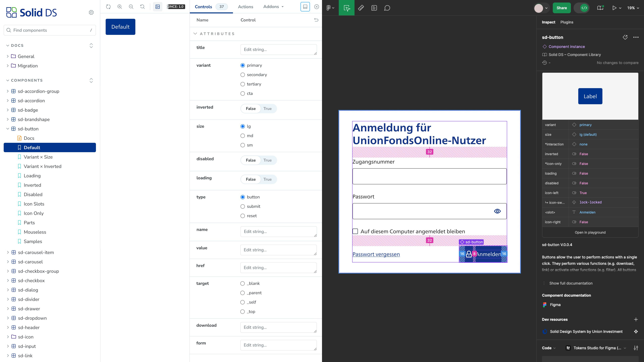
Task: Click the Open in playground button
Action: (590, 232)
